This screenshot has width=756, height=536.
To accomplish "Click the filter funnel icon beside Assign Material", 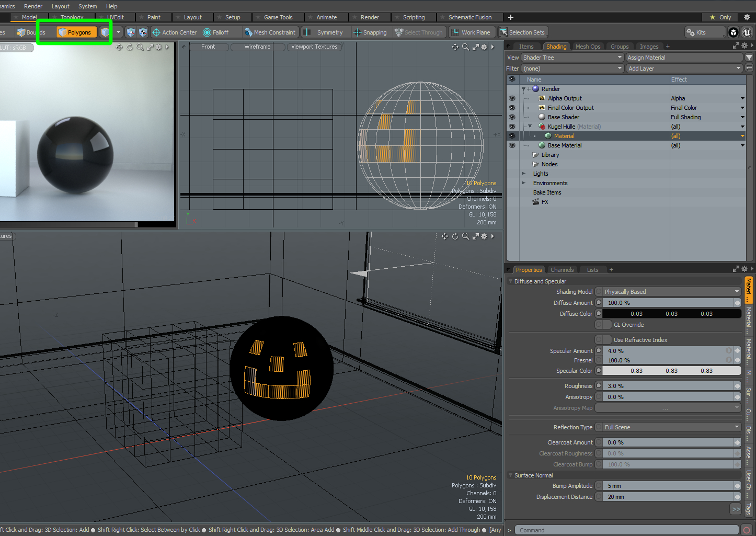I will click(749, 58).
